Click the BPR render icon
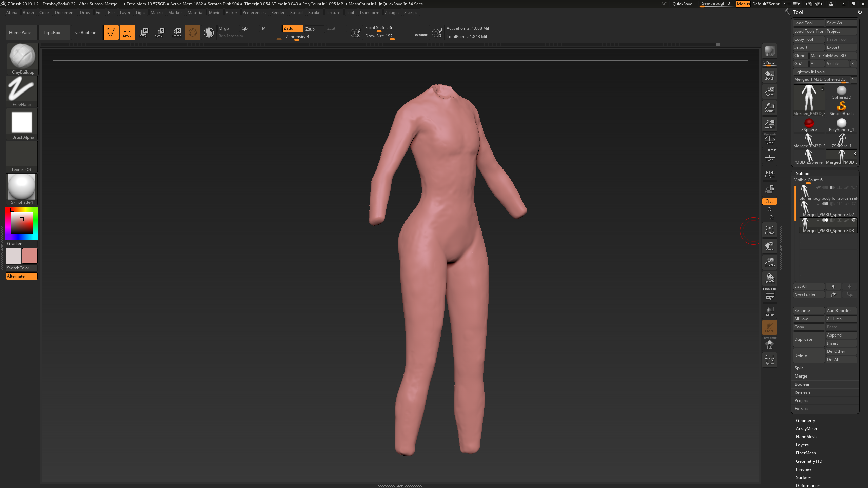 [x=769, y=51]
